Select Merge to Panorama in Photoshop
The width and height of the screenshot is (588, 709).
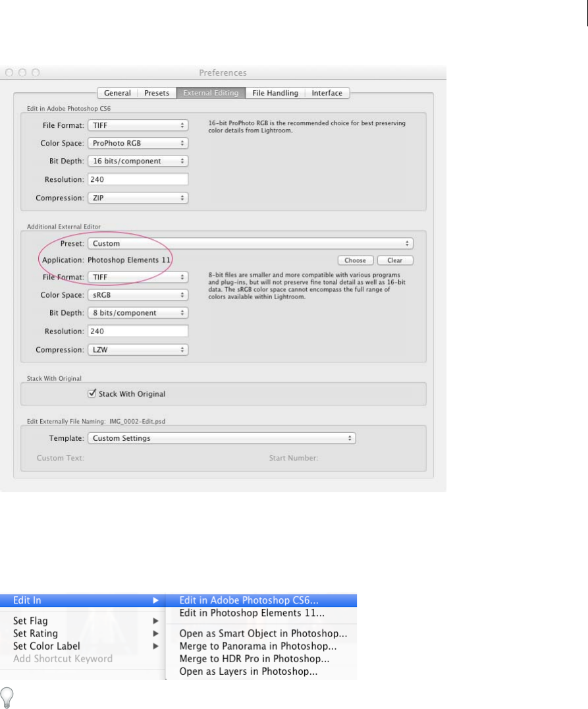coord(261,646)
